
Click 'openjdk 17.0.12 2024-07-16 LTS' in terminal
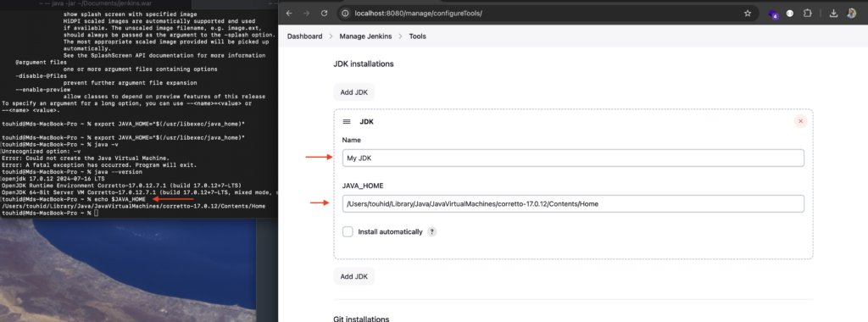click(x=53, y=180)
